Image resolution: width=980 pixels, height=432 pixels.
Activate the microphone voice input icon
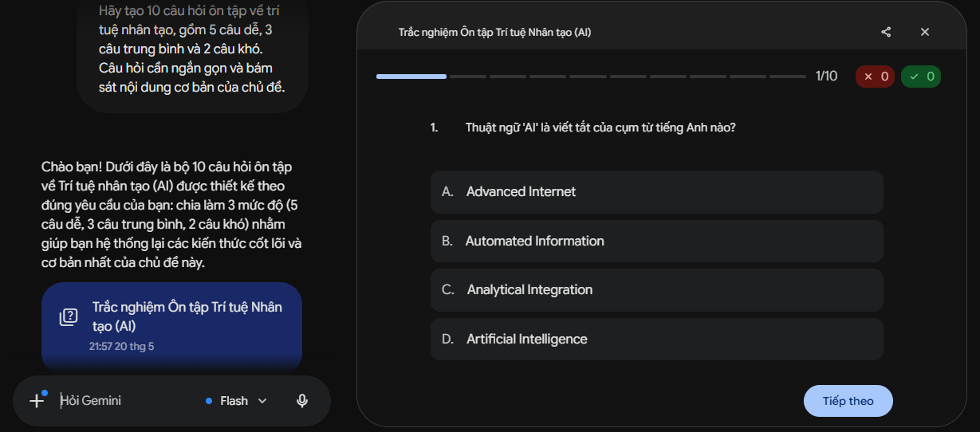pos(302,401)
